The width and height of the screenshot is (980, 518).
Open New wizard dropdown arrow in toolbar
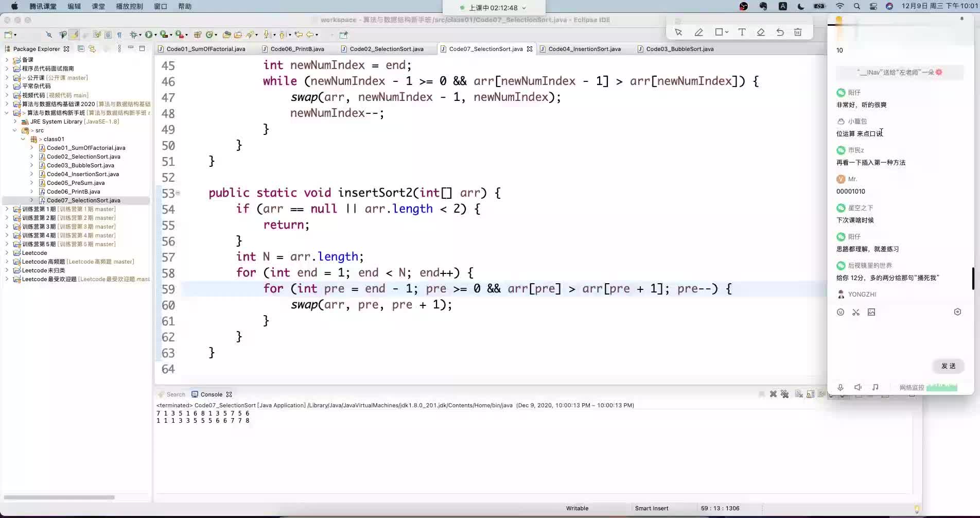pos(15,35)
